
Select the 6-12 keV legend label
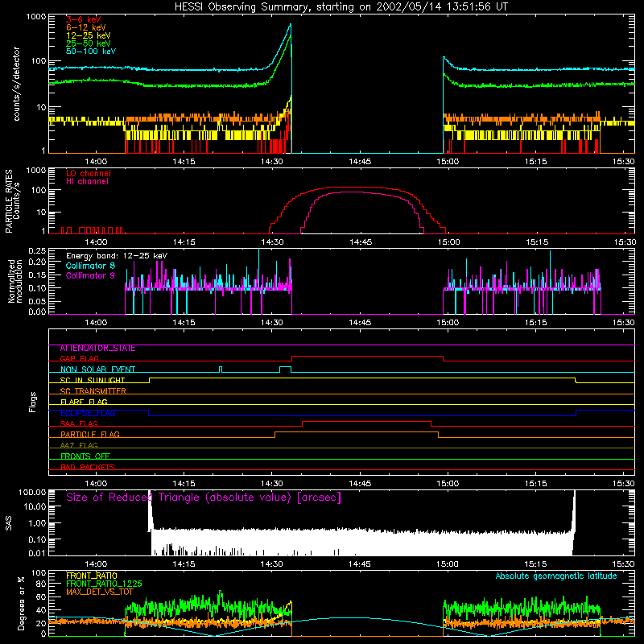[86, 27]
